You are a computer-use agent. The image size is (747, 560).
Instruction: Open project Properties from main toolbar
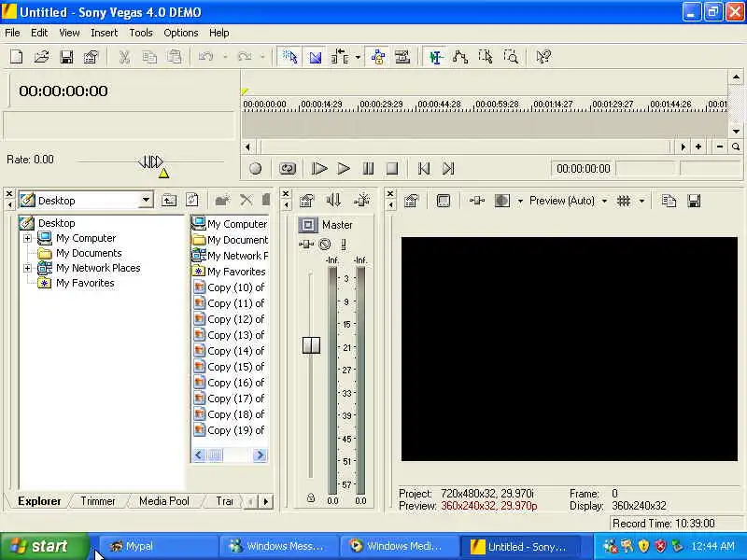point(91,57)
